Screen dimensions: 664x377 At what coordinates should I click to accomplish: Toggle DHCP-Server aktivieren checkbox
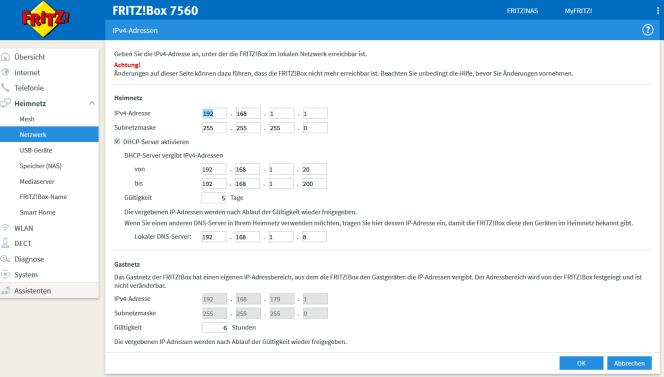click(x=117, y=141)
